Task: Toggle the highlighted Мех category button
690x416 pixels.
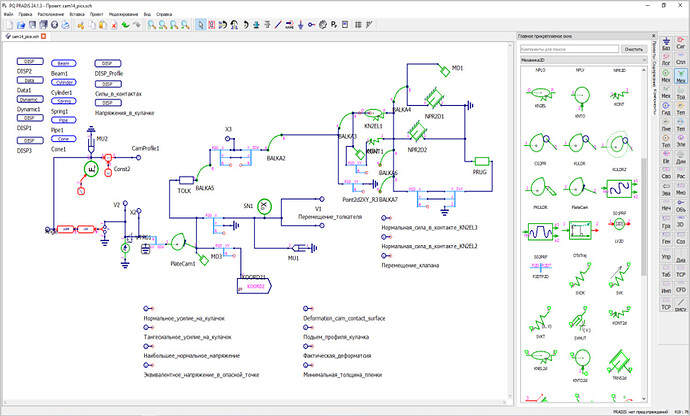Action: pos(681,76)
